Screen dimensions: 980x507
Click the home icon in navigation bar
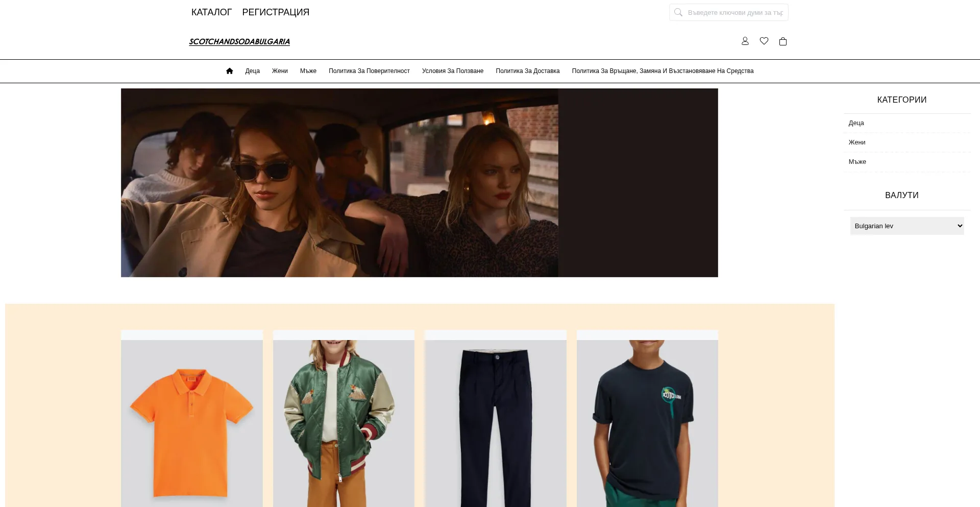point(229,71)
